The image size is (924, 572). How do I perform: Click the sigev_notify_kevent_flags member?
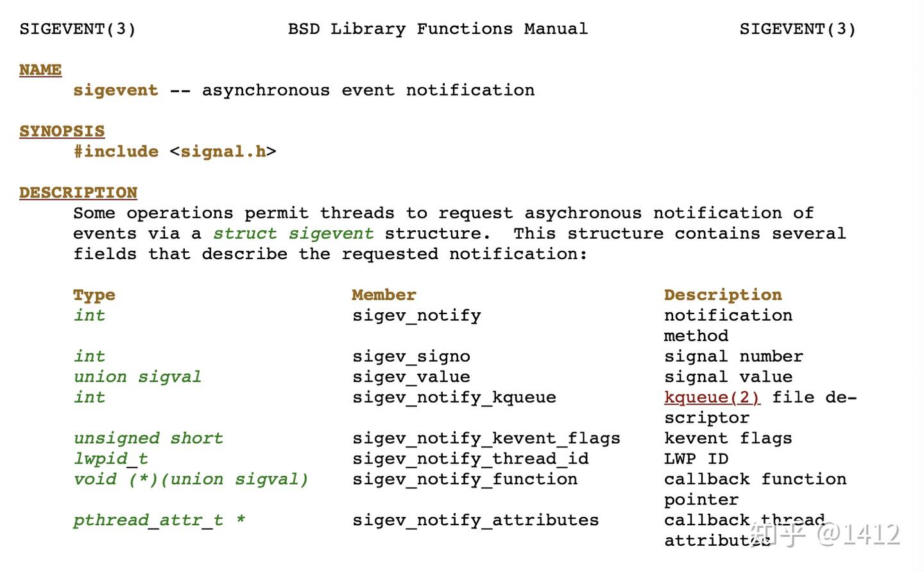coord(486,439)
